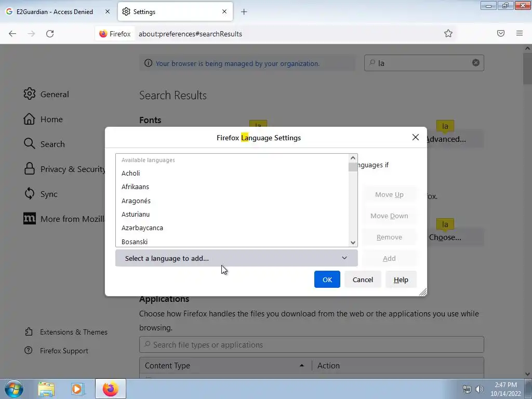The image size is (532, 399).
Task: Open More from Mozilla category
Action: (64, 219)
